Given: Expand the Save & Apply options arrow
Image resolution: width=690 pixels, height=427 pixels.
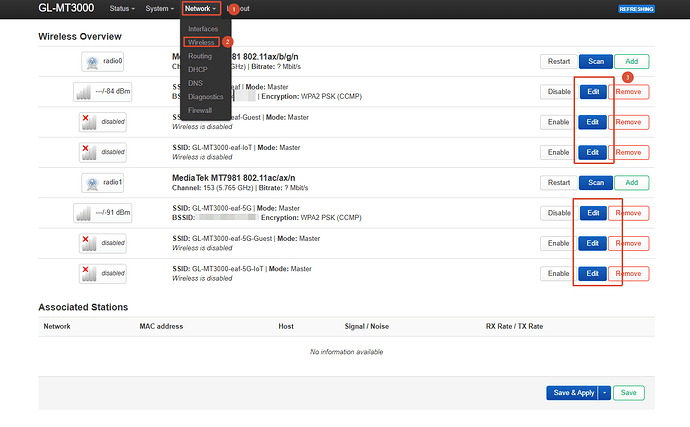Looking at the screenshot, I should [605, 393].
